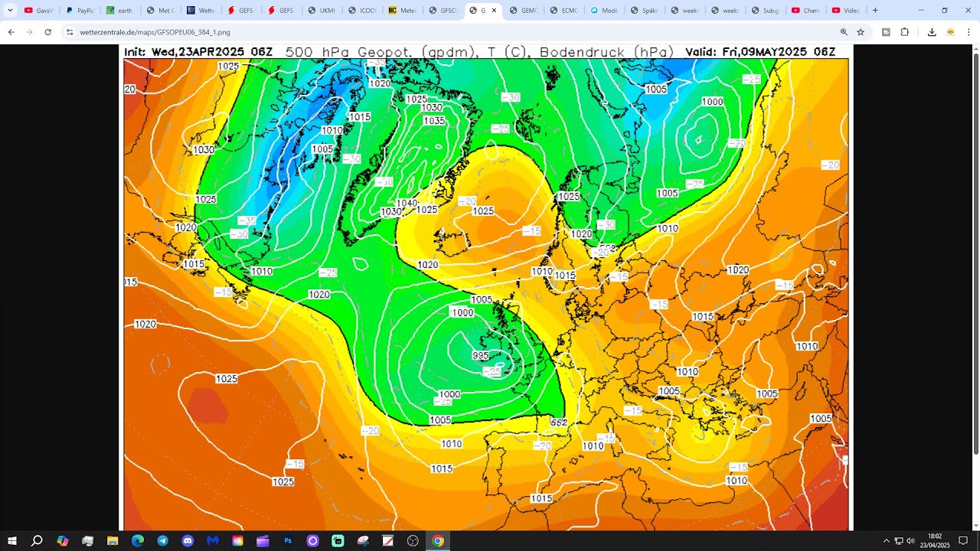980x551 pixels.
Task: Switch to the GEMC tab
Action: click(524, 11)
